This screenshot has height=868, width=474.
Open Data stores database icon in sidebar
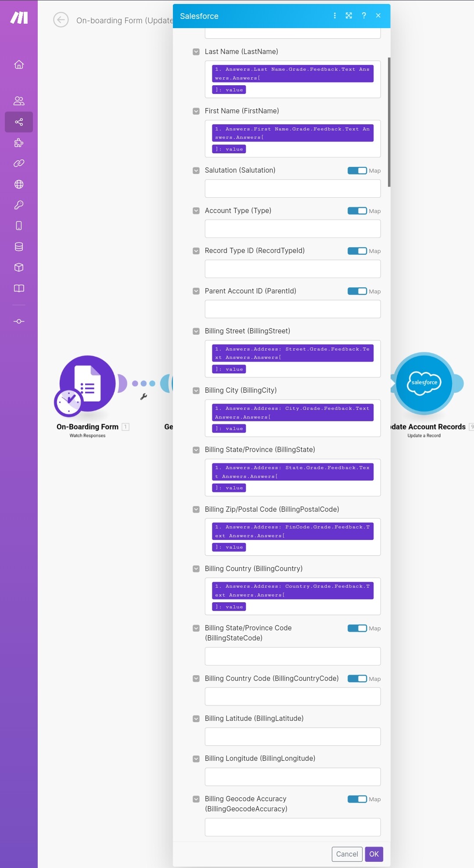click(19, 247)
